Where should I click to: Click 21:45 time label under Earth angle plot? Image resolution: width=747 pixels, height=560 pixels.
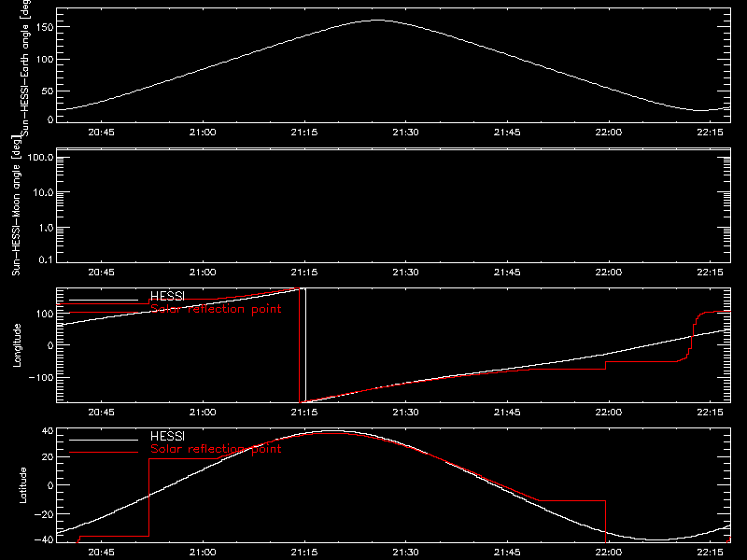point(507,133)
